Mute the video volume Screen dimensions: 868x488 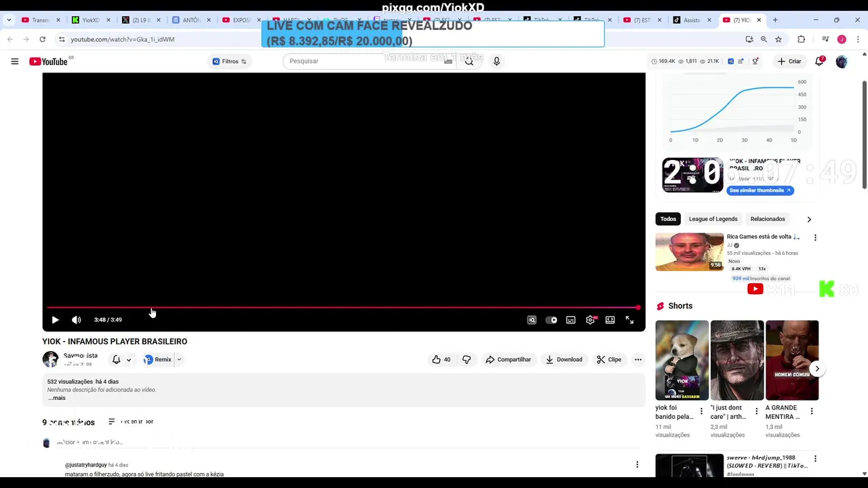point(76,320)
